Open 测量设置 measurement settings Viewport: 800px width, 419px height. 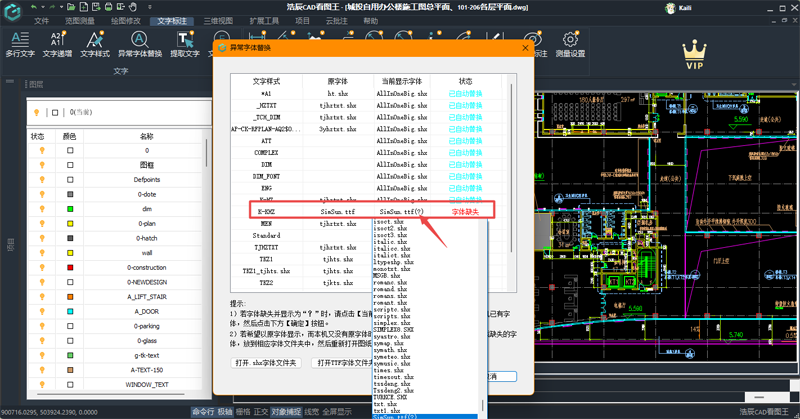pos(571,44)
